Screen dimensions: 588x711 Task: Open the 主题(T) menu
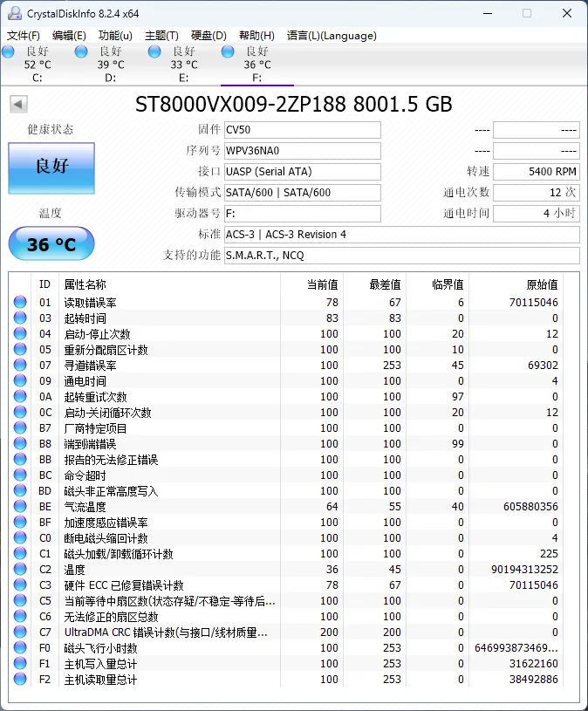click(161, 36)
